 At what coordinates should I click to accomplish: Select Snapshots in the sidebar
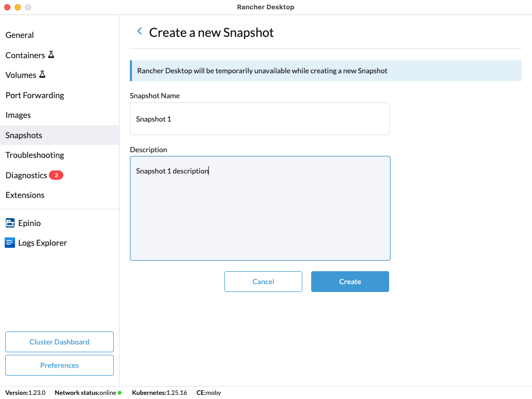pyautogui.click(x=59, y=135)
